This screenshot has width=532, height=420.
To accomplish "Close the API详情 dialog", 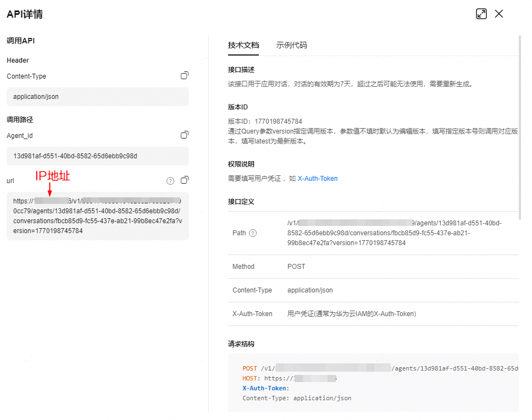I will click(499, 14).
